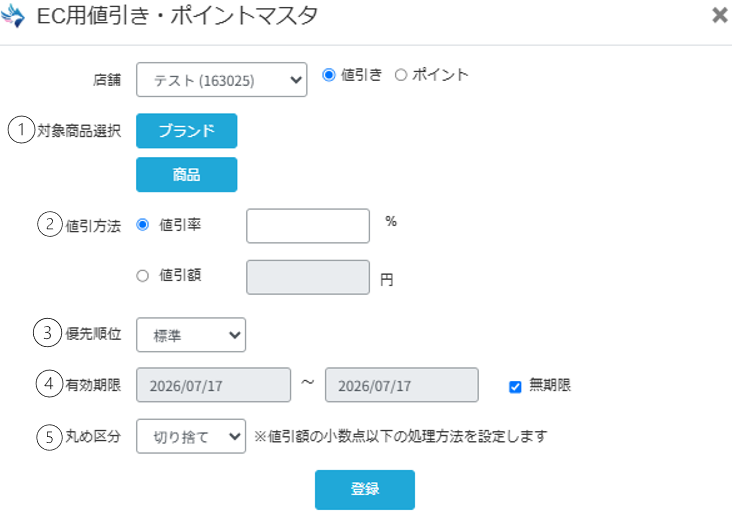The height and width of the screenshot is (528, 732).
Task: Click the bird logo icon in the header
Action: point(13,15)
